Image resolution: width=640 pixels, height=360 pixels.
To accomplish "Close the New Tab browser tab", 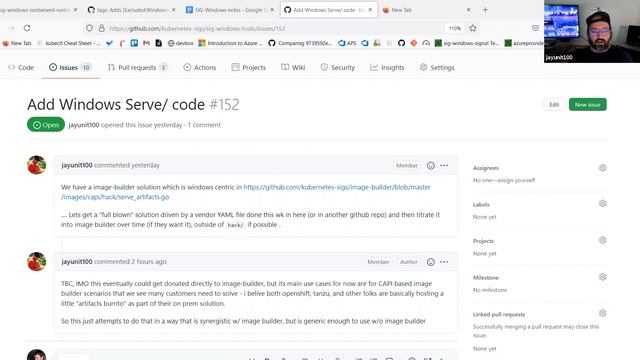I will coord(469,10).
